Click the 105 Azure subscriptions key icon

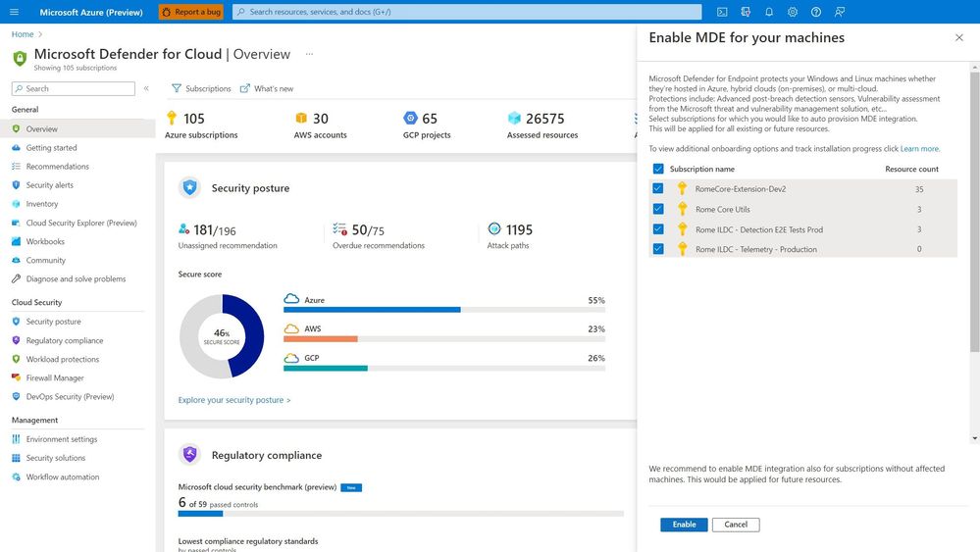click(x=172, y=118)
